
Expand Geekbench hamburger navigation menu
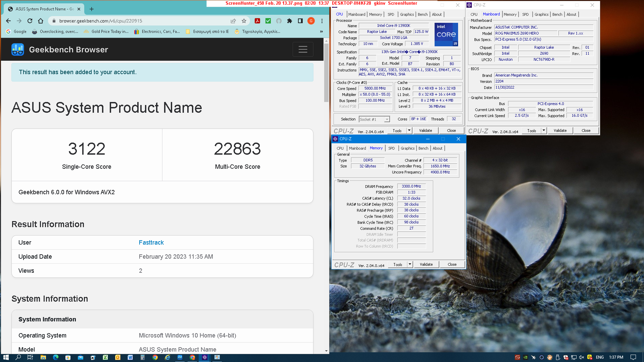[x=303, y=49]
